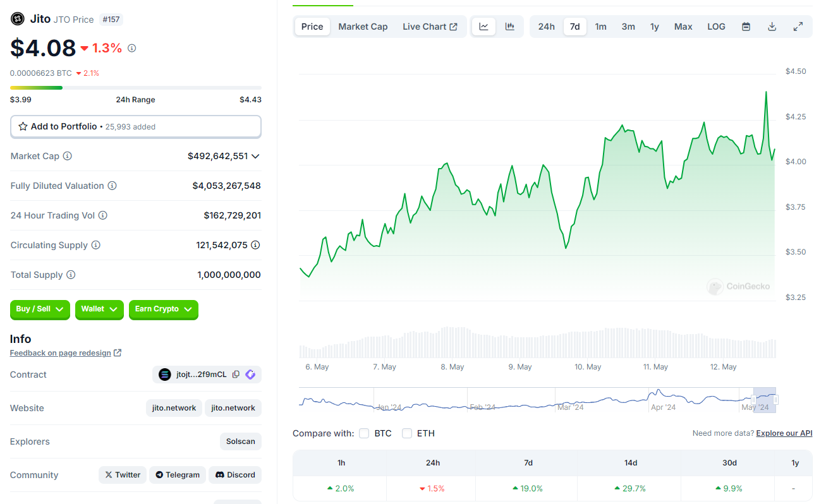Click left handle of chart range navigator
Screen dimensions: 814x504
pos(753,400)
